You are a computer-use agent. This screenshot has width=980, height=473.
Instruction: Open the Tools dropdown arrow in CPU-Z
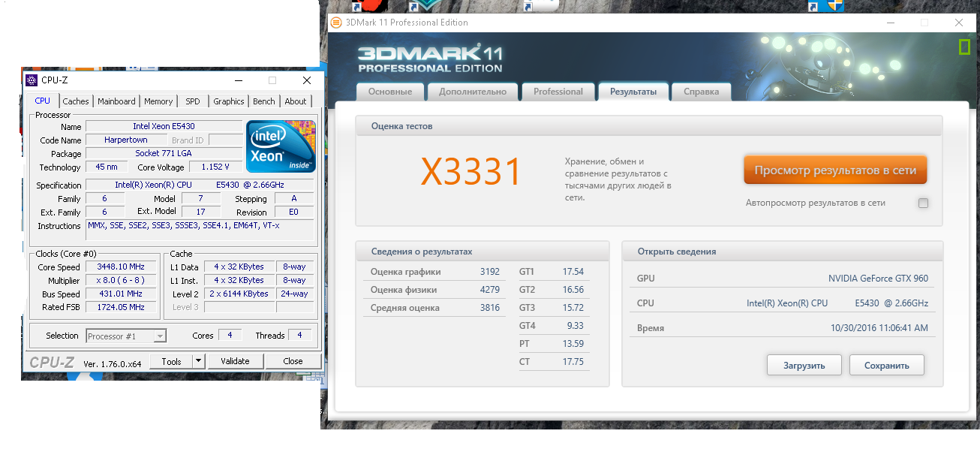coord(198,361)
